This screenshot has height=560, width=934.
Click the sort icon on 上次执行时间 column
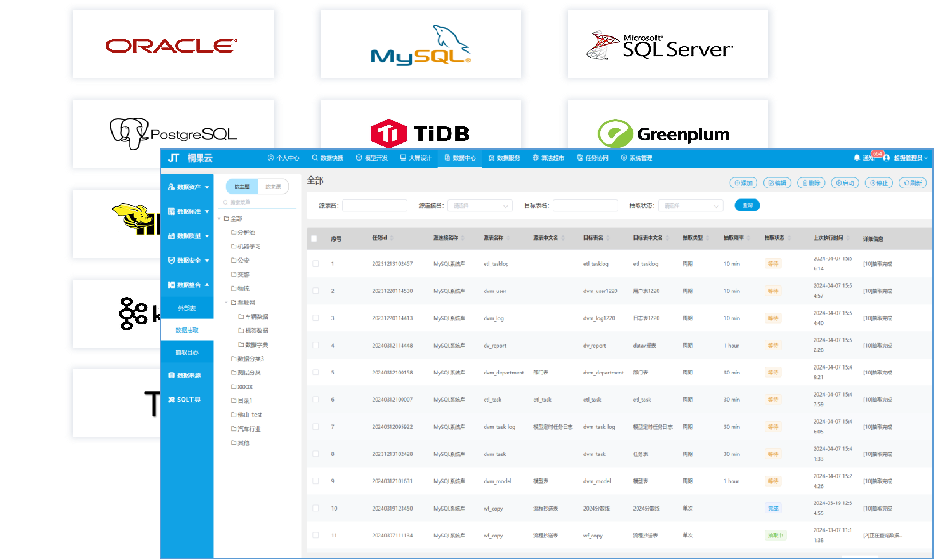pyautogui.click(x=848, y=238)
